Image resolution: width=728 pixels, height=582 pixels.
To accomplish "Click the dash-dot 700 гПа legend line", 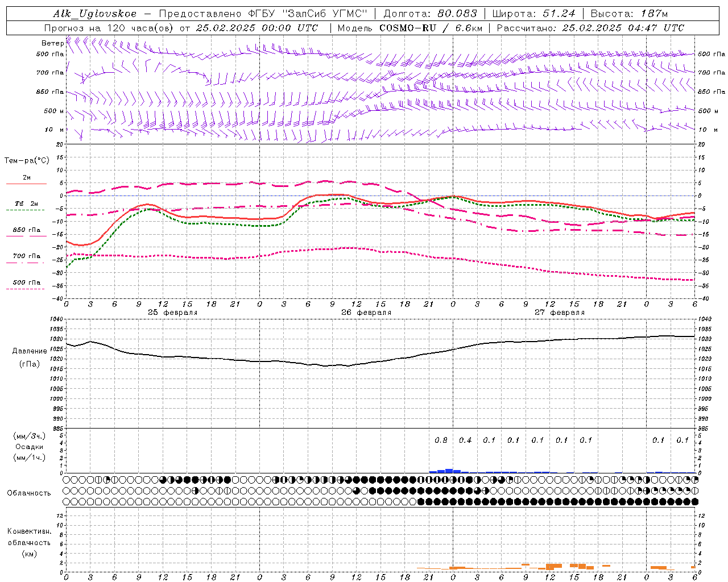I will [x=26, y=263].
